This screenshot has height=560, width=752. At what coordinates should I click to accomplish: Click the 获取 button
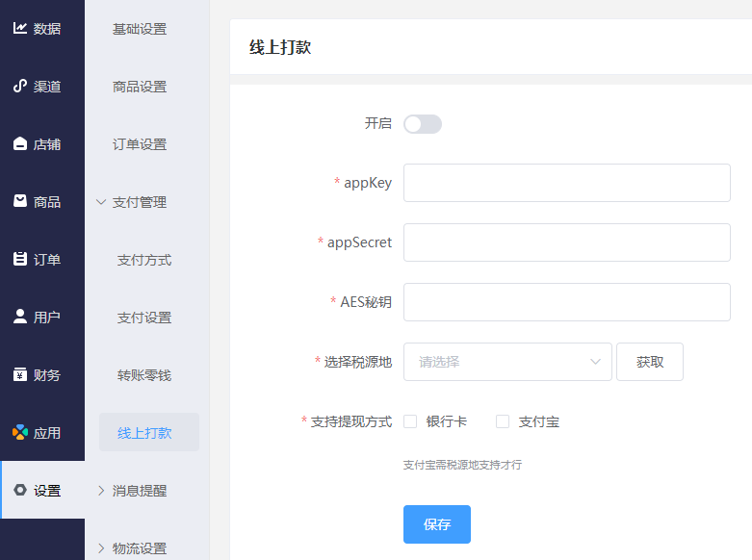650,362
